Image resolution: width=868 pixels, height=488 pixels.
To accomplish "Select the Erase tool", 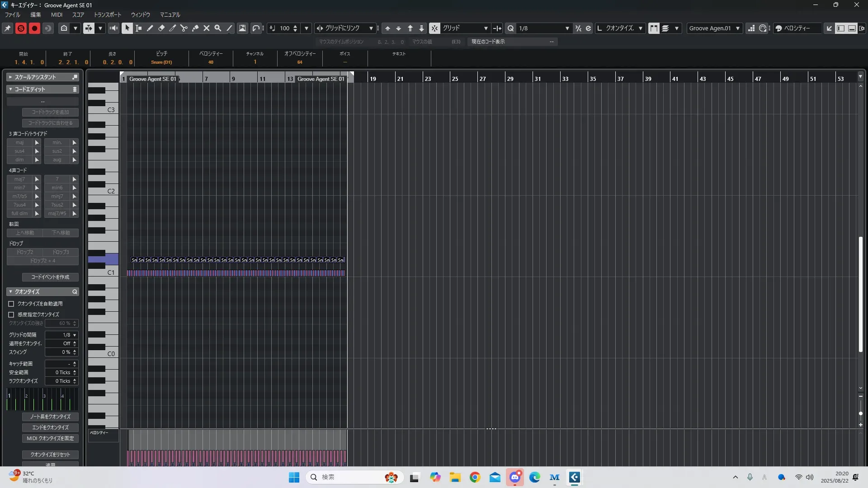I will click(161, 28).
